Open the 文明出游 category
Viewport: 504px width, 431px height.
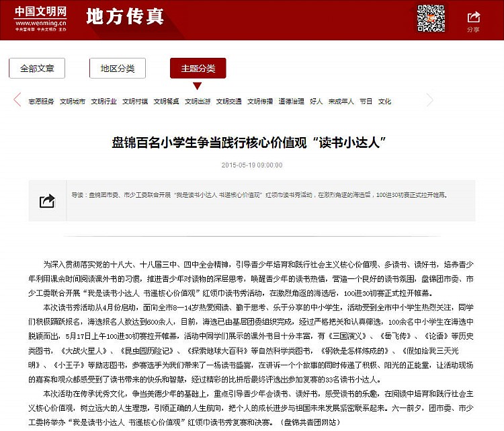click(x=198, y=102)
